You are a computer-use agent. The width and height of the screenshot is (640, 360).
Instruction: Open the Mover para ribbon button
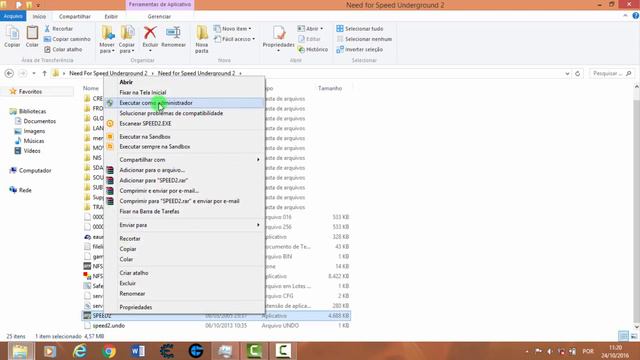107,39
